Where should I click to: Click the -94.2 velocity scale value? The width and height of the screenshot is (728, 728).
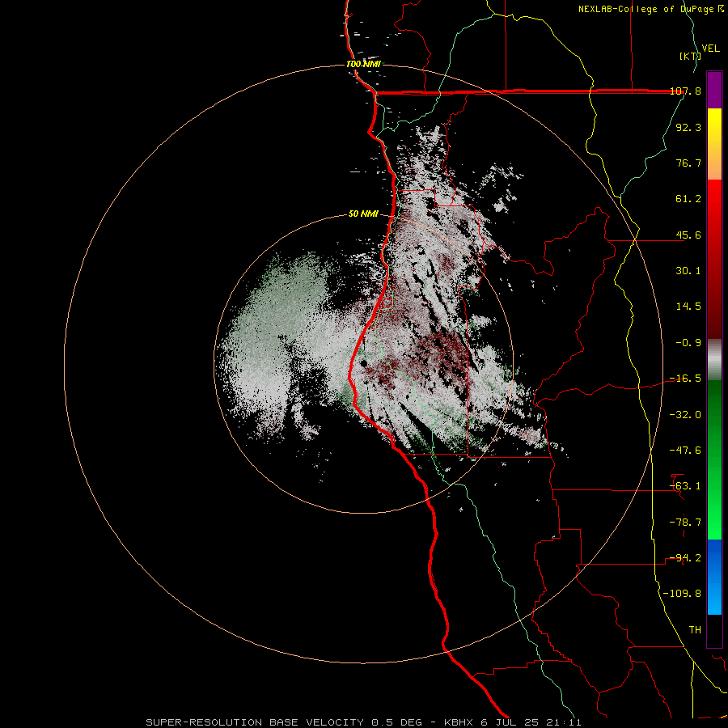(x=685, y=558)
